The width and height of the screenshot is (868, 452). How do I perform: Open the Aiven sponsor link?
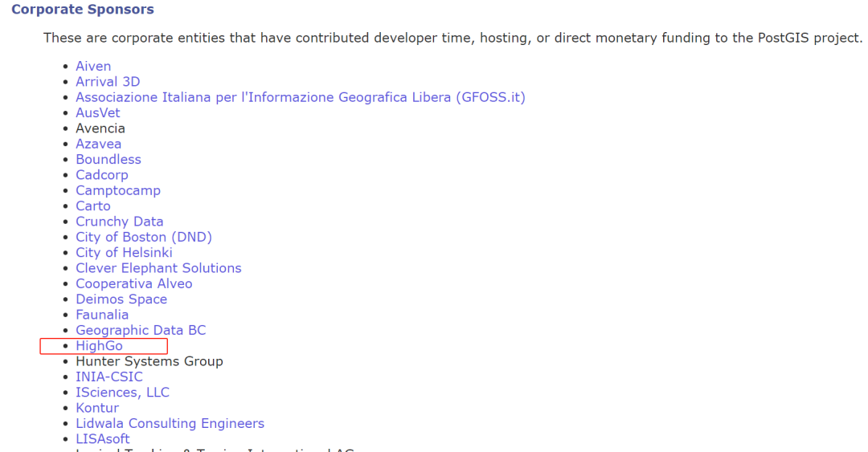point(93,67)
